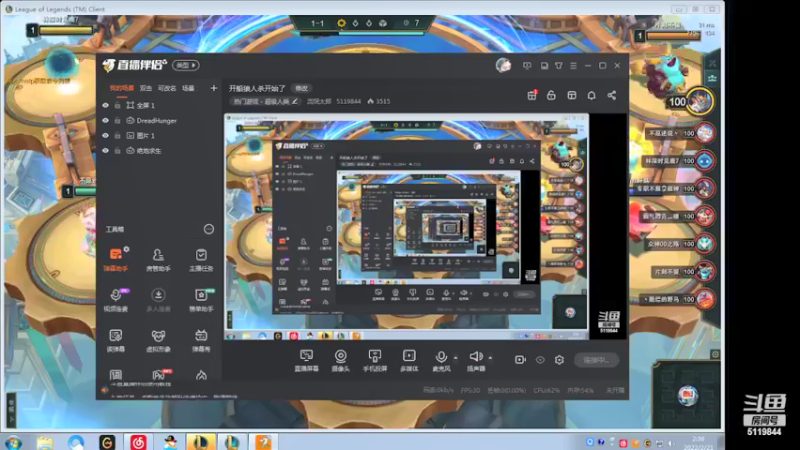The width and height of the screenshot is (800, 450).
Task: Click the orange speaker announcement icon at bottom-left
Action: coord(105,390)
